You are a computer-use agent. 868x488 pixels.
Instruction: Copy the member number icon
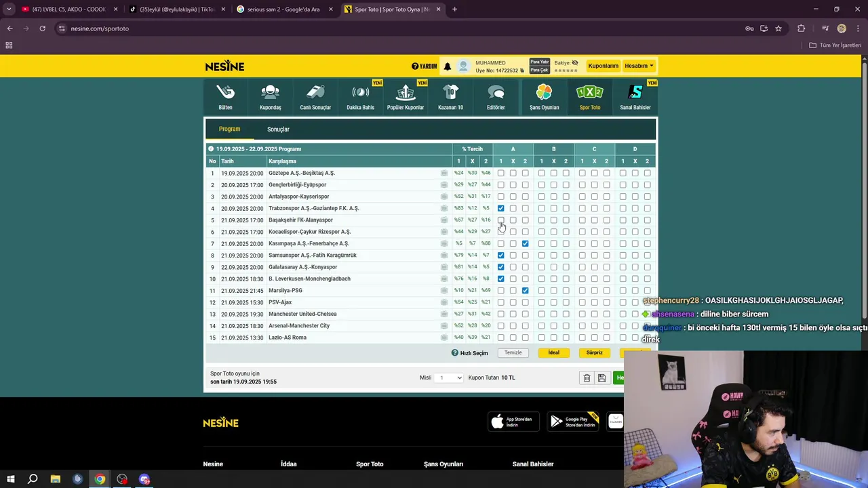[x=522, y=70]
